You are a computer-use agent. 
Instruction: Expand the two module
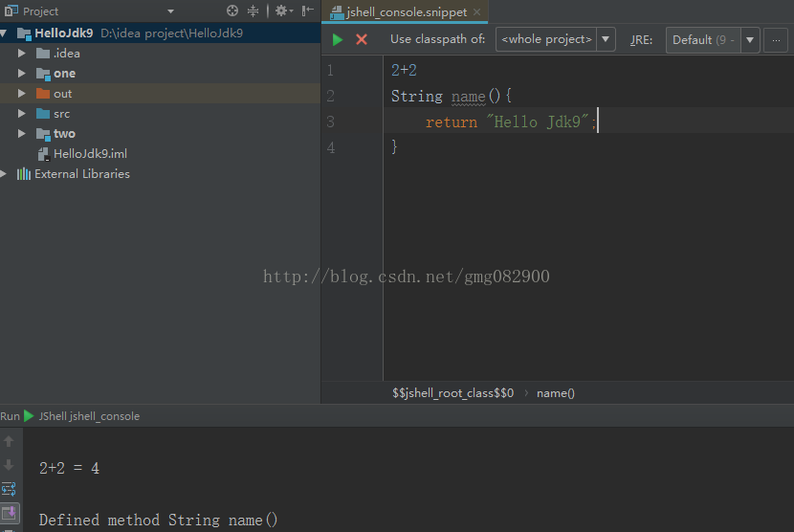[21, 134]
